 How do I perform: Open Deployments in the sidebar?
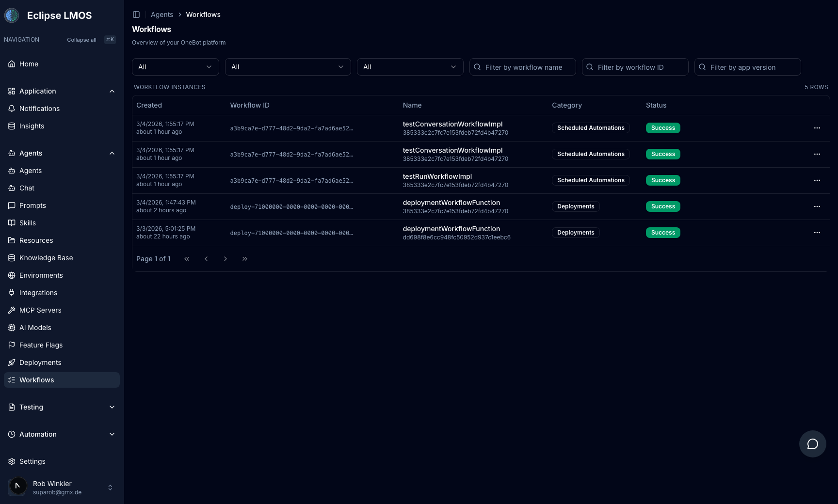[62, 362]
